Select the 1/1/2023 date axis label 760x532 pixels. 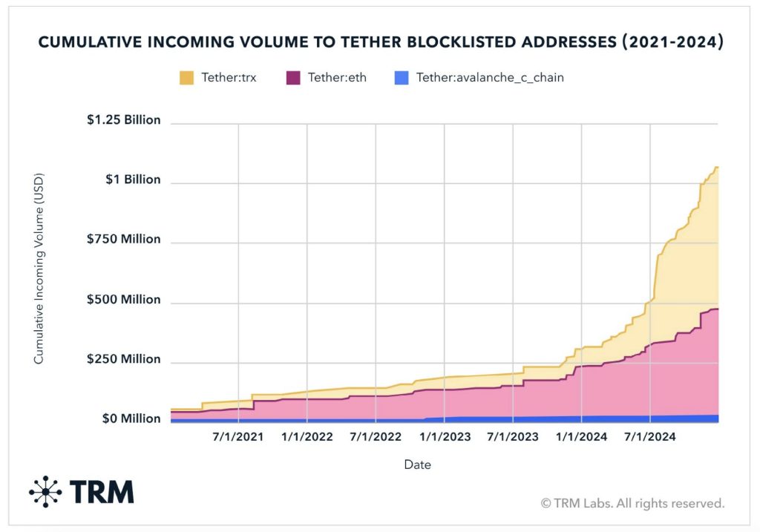[x=445, y=436]
